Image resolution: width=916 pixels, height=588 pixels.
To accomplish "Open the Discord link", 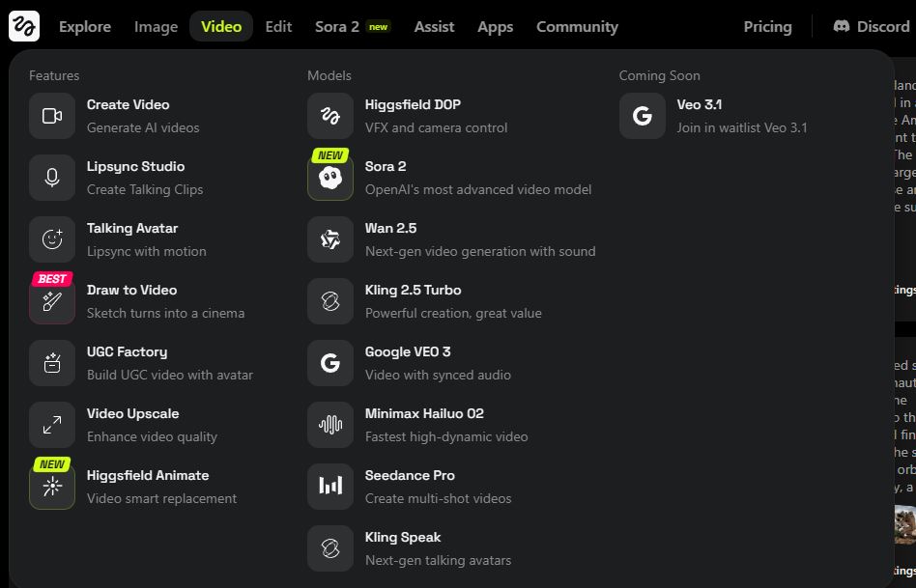I will click(x=871, y=27).
